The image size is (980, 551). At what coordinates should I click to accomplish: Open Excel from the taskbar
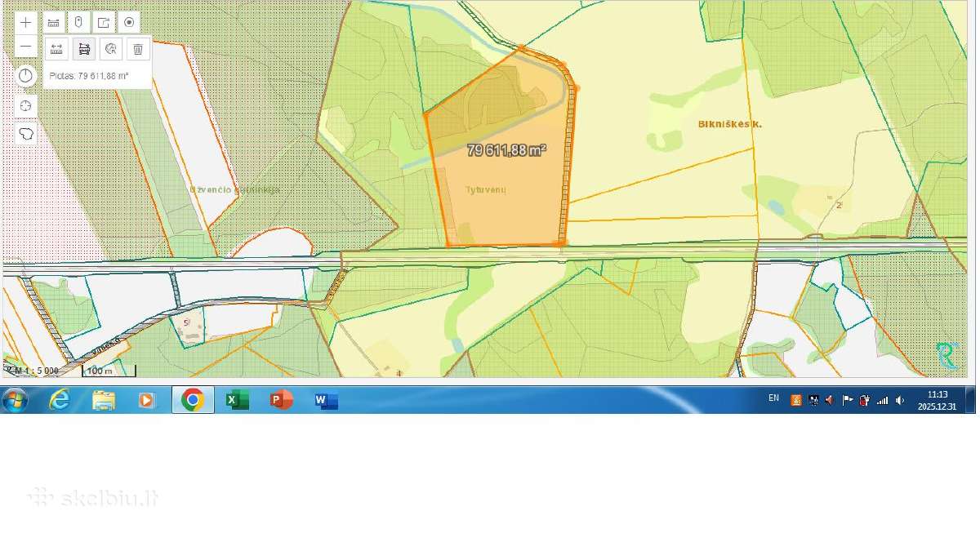click(237, 400)
